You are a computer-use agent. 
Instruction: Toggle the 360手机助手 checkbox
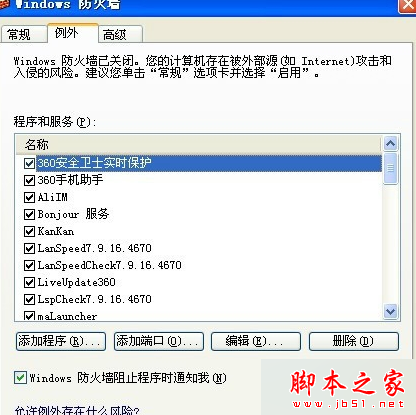click(x=29, y=180)
